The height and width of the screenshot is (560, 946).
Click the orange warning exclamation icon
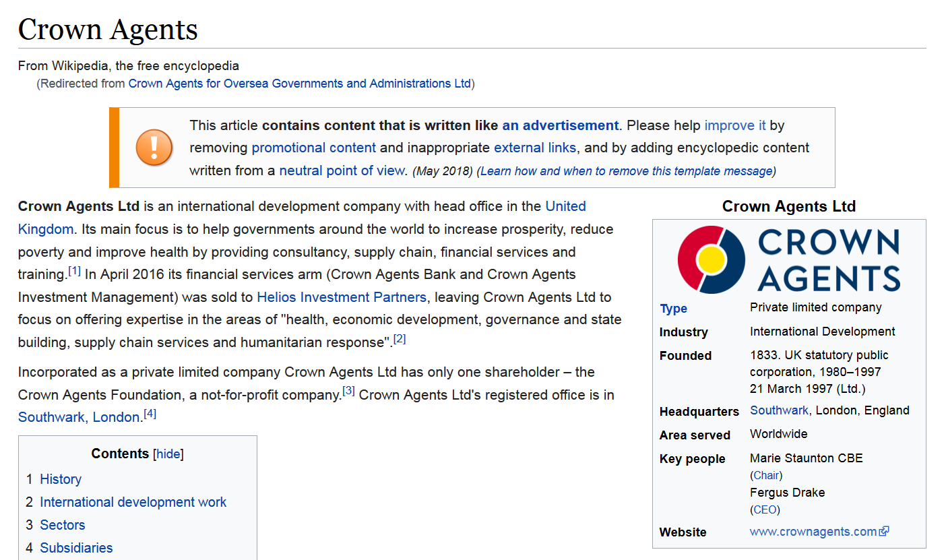click(x=154, y=148)
